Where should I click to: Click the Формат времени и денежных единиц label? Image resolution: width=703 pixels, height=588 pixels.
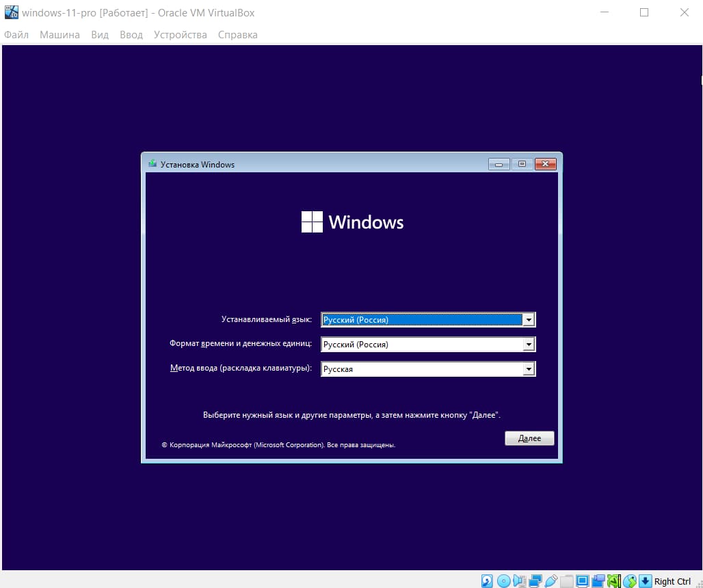pos(240,343)
